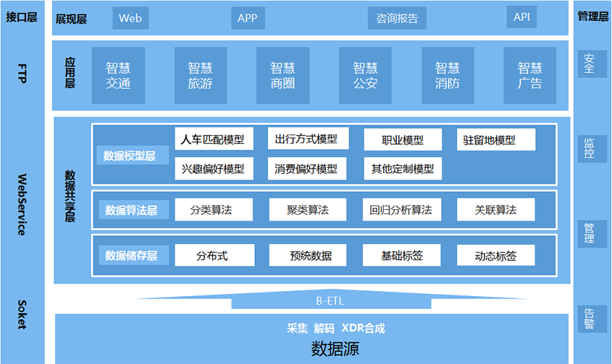Select the 数据储存层 label
Viewport: 612px width, 364px height.
(131, 255)
